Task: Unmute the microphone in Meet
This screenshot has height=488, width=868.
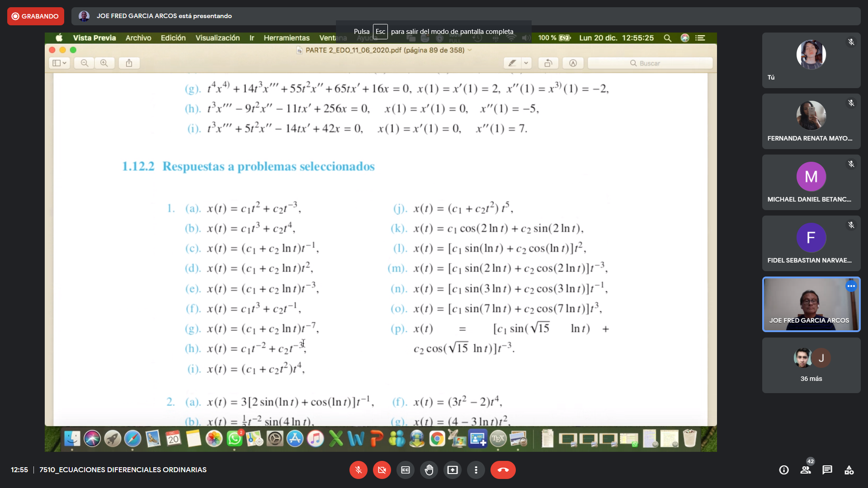Action: click(x=358, y=470)
